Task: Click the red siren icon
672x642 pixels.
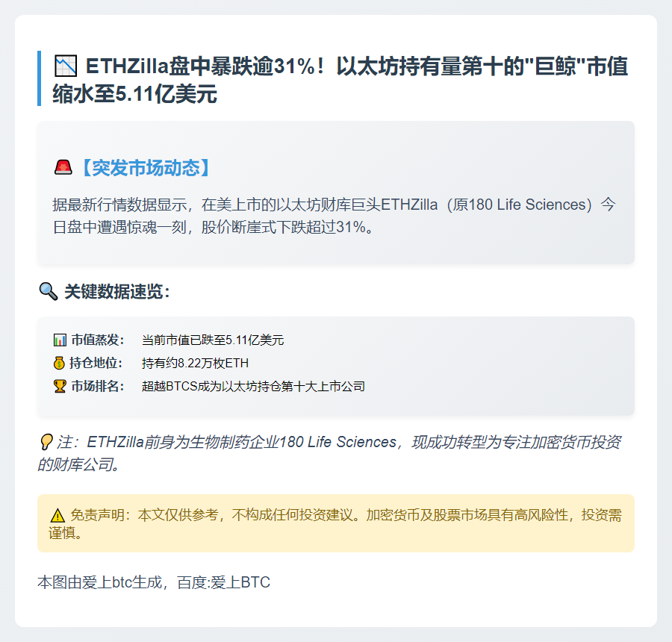Action: [x=63, y=168]
